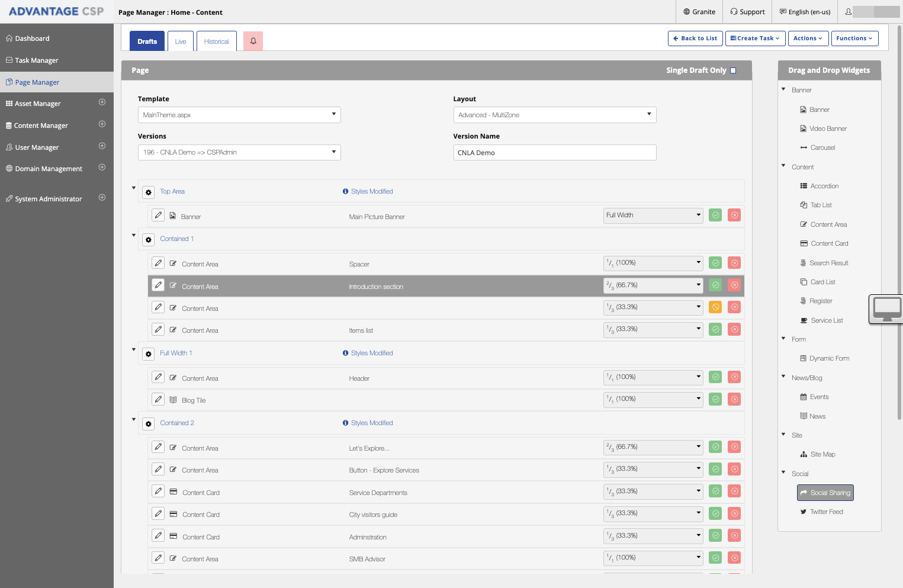The width and height of the screenshot is (903, 588).
Task: Open the gear settings for Full Width 1
Action: click(149, 354)
